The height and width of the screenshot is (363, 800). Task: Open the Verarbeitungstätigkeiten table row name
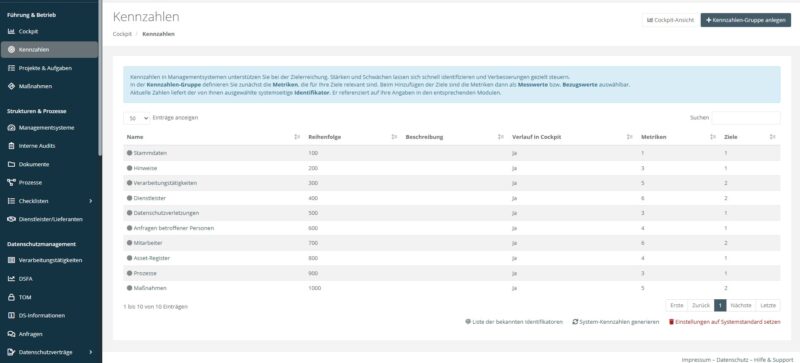click(x=165, y=183)
